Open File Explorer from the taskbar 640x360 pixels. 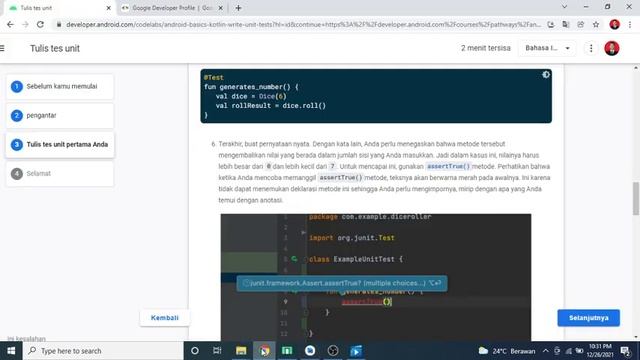(241, 351)
